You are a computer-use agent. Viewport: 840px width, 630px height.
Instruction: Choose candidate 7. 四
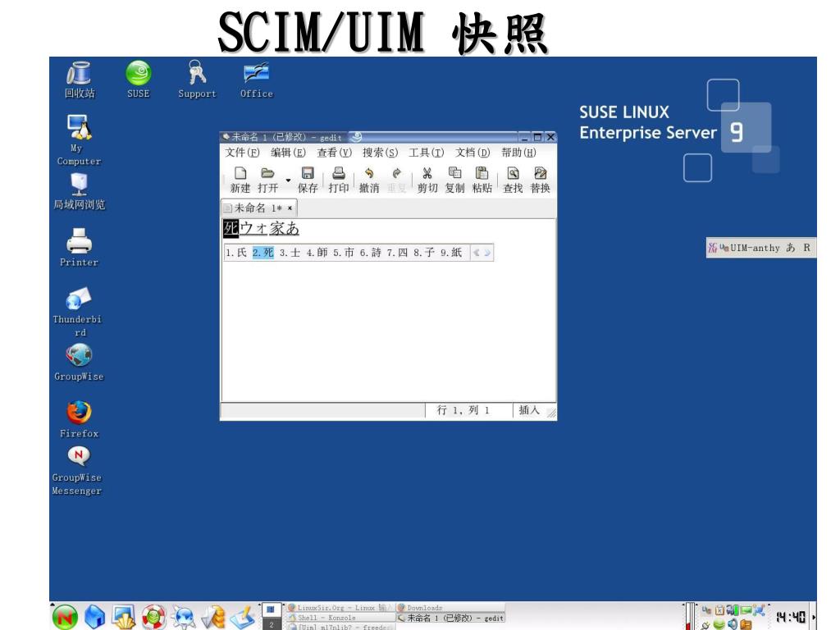[x=397, y=253]
